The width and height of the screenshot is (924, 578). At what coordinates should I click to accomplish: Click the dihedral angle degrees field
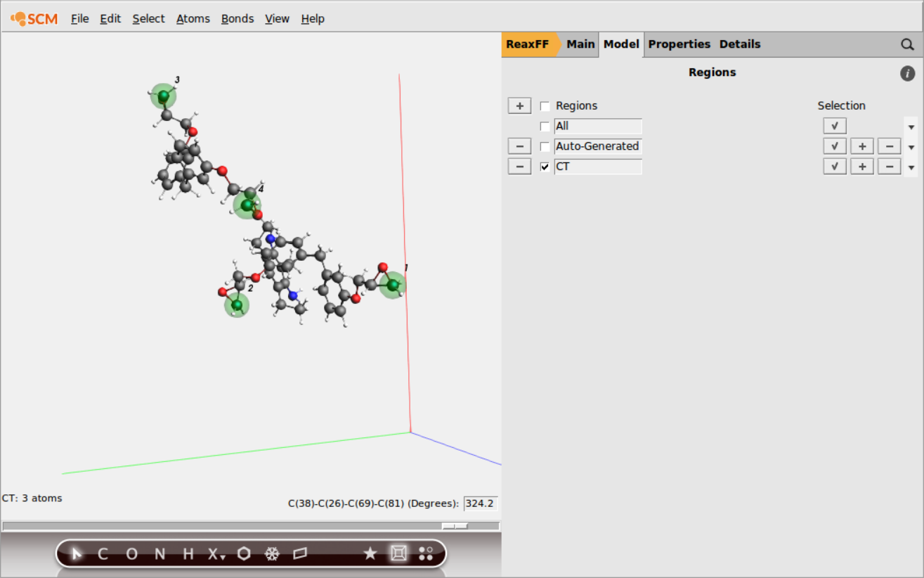[481, 503]
